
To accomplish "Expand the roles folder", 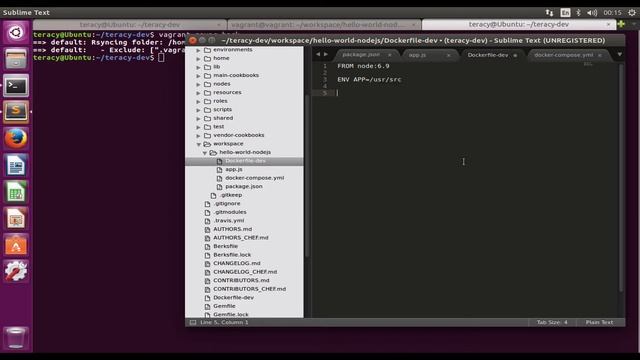I will (x=198, y=102).
